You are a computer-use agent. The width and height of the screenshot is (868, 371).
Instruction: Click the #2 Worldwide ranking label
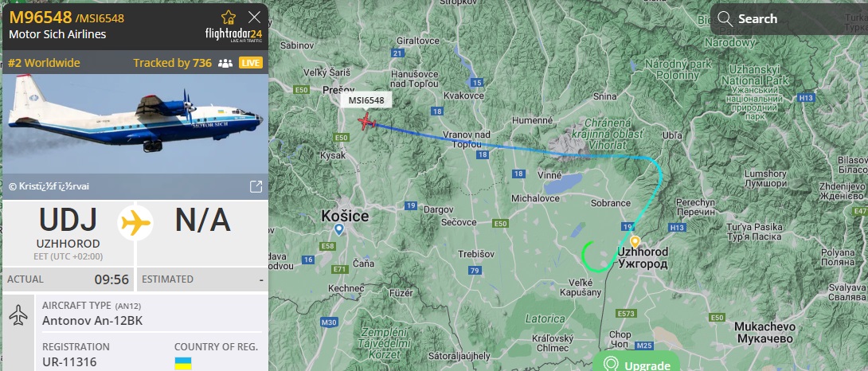[45, 63]
